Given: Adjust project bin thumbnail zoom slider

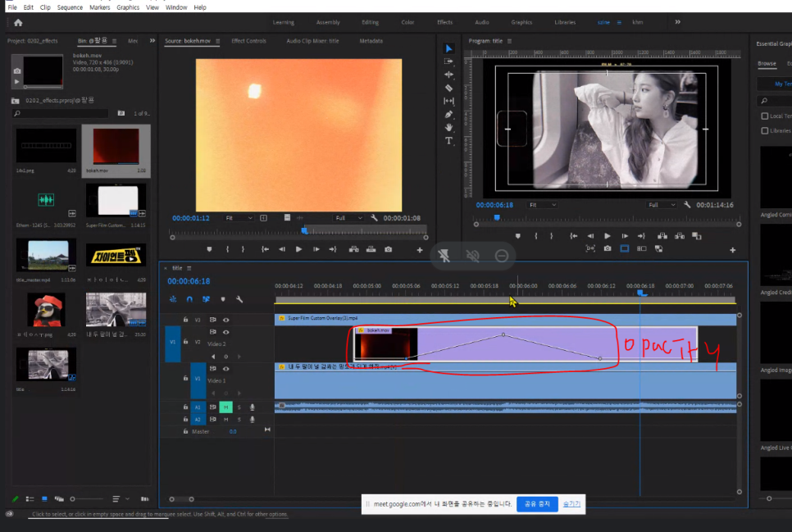Looking at the screenshot, I should (72, 499).
